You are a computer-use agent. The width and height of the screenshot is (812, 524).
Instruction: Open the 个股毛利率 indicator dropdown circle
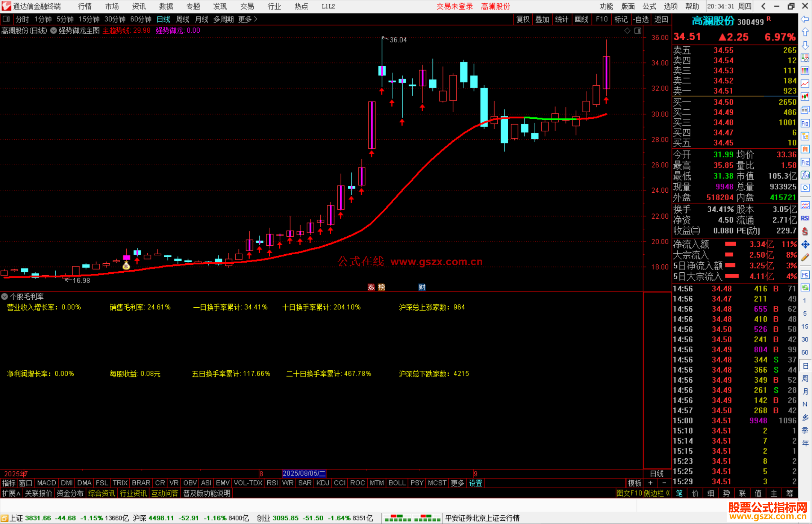coord(5,296)
